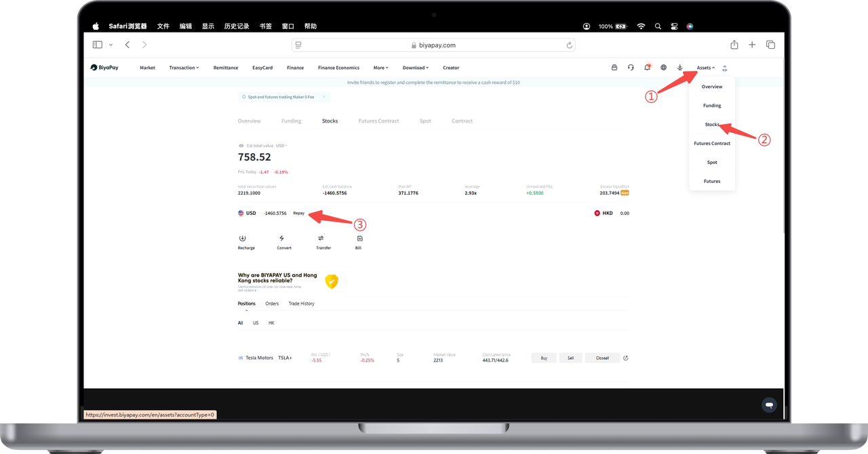Select the Orders tab

[272, 304]
